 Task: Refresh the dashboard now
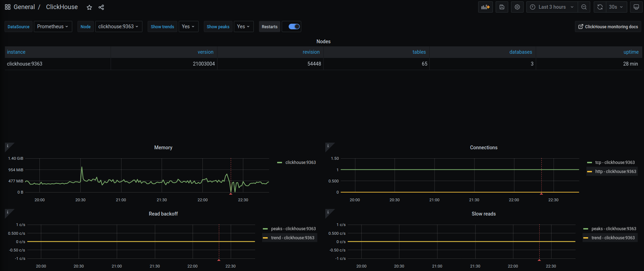[x=600, y=7]
